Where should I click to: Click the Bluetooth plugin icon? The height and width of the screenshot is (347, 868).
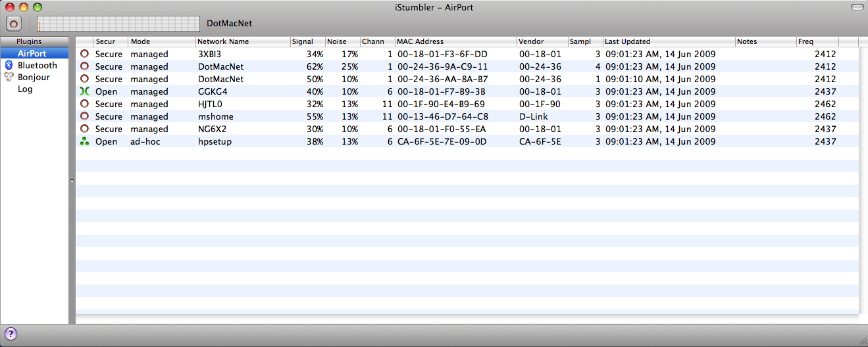pyautogui.click(x=9, y=65)
